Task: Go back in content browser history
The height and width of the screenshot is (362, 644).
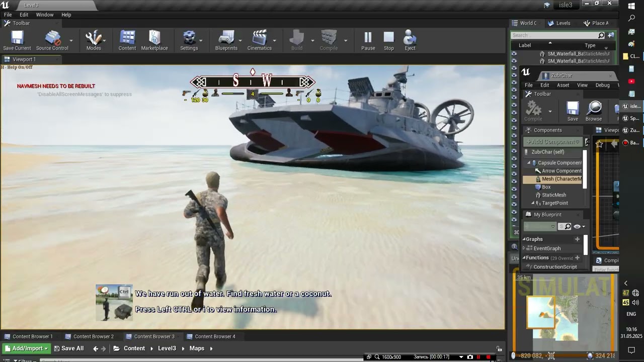Action: point(96,348)
